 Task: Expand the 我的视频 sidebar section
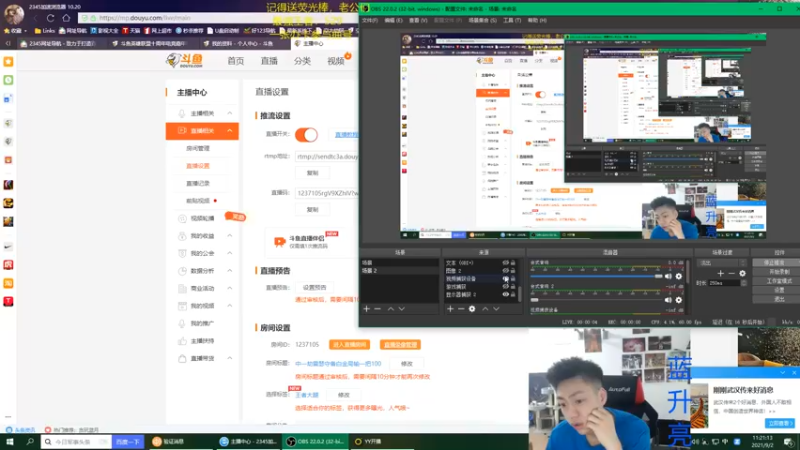click(x=230, y=306)
